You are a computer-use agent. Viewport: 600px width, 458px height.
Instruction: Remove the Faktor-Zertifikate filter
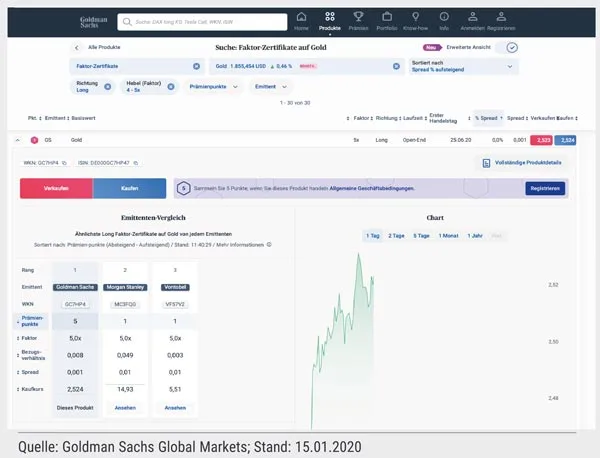pyautogui.click(x=196, y=66)
